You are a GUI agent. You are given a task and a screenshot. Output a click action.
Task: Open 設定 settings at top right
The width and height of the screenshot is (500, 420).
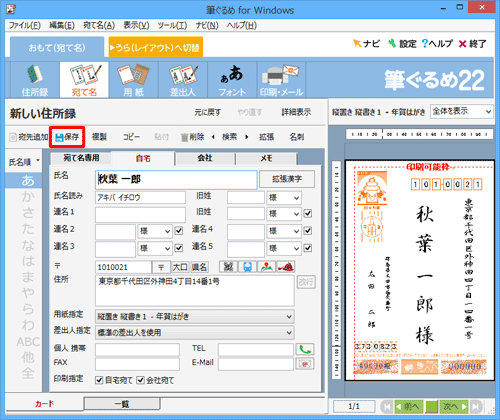coord(402,44)
